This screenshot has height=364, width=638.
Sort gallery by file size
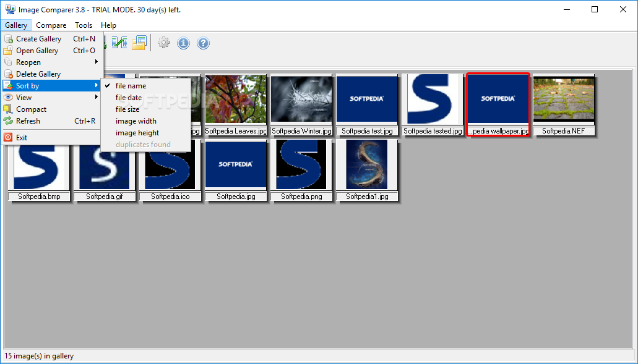click(x=145, y=109)
